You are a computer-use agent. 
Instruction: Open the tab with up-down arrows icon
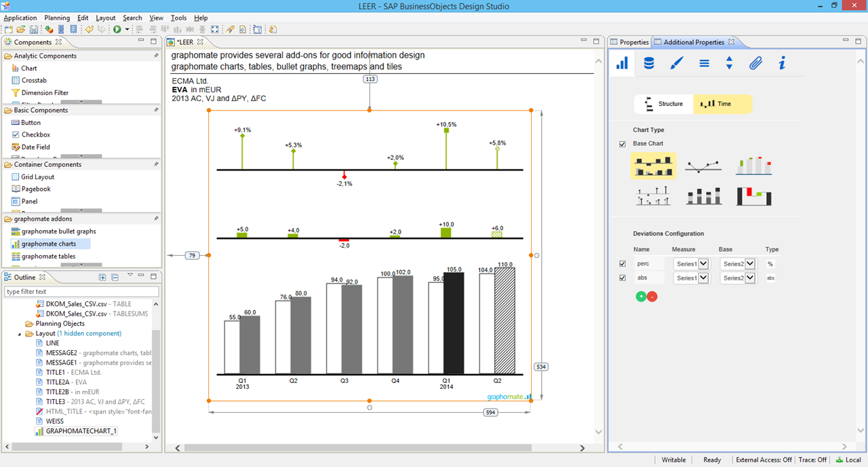pos(729,63)
